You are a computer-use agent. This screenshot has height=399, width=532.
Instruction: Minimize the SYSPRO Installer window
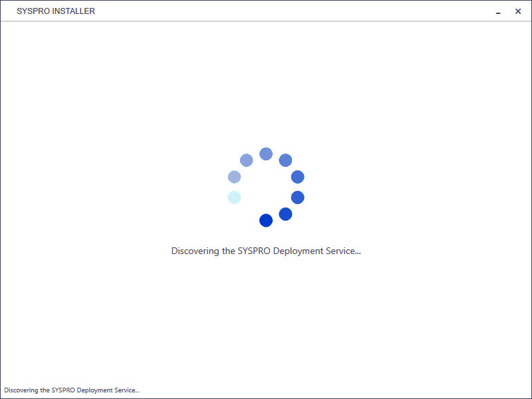click(x=498, y=11)
